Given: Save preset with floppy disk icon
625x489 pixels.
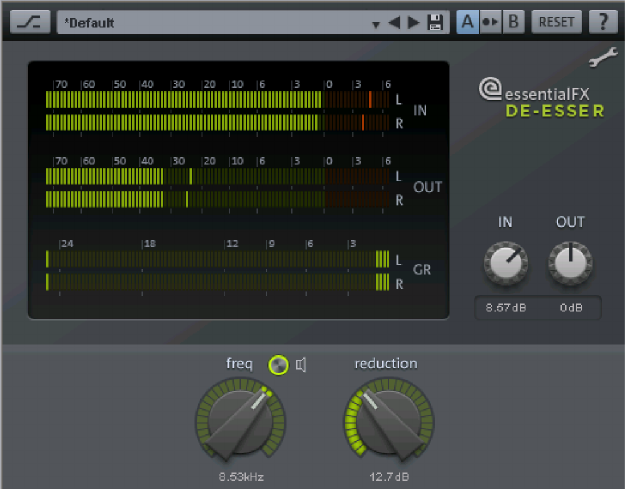Looking at the screenshot, I should (435, 22).
